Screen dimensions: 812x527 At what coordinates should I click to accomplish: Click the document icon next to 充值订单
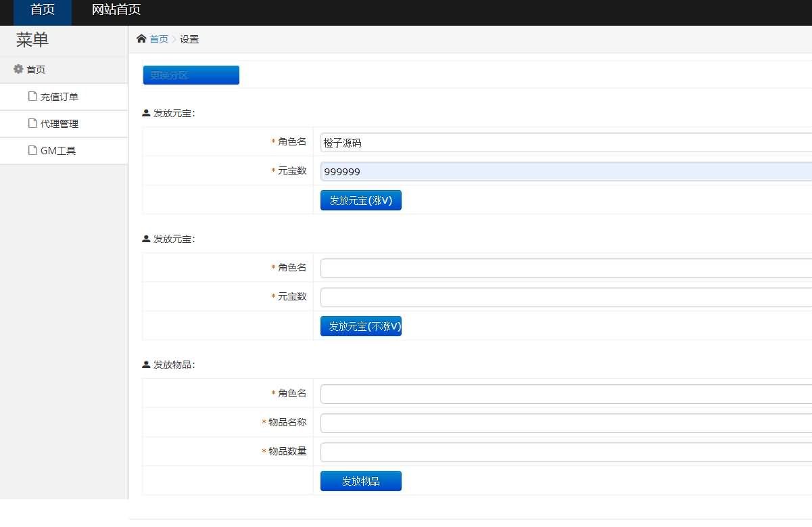[x=32, y=96]
